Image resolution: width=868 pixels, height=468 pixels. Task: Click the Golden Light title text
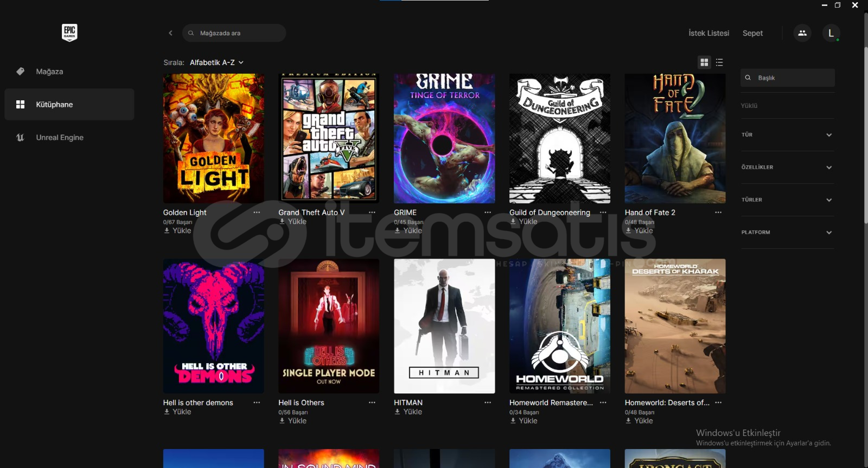[184, 213]
